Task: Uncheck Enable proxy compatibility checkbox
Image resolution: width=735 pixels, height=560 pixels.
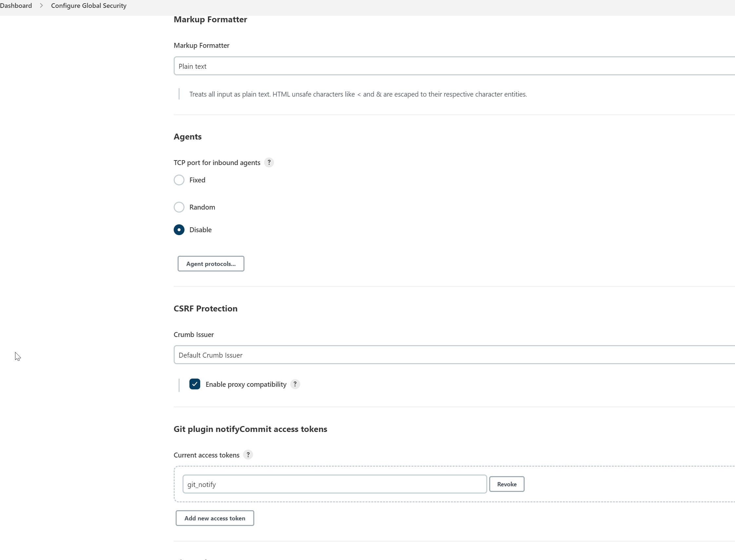Action: [x=195, y=384]
